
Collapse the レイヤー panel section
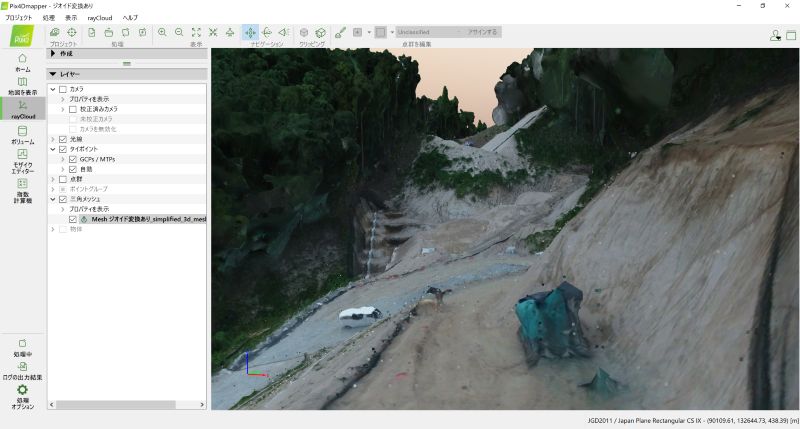point(53,74)
